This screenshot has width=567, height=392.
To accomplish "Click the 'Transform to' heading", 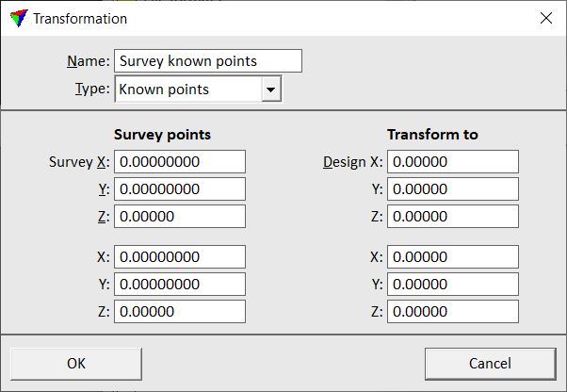I will pyautogui.click(x=432, y=135).
